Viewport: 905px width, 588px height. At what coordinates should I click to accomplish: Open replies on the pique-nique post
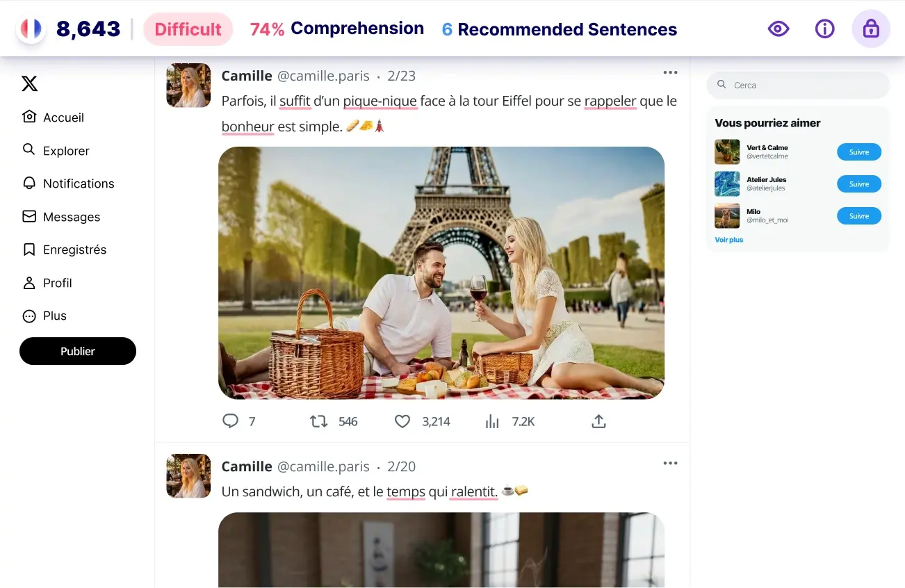[x=230, y=421]
